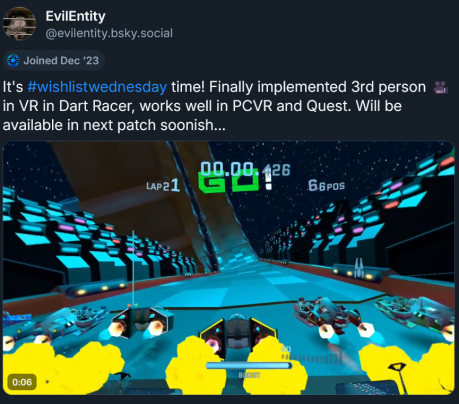
Task: Open the #wishlistwednesday hashtag
Action: (x=97, y=87)
